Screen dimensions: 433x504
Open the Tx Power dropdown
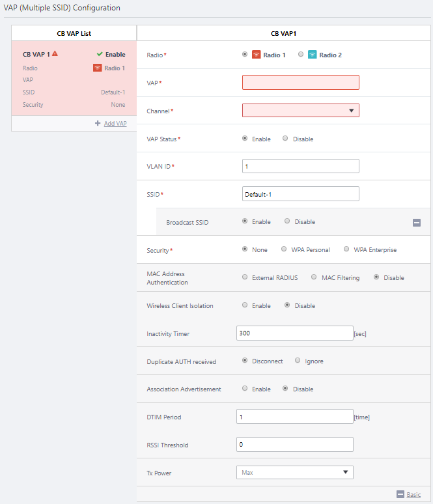pos(294,472)
